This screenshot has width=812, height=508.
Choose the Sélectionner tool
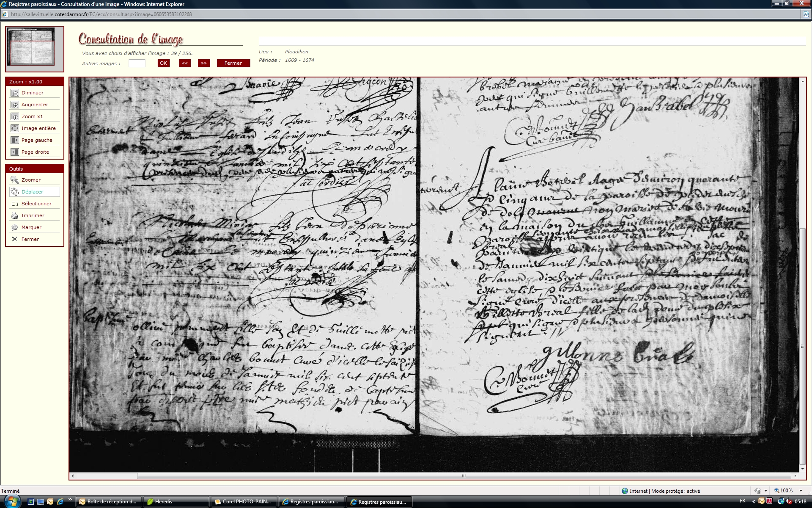pos(15,204)
